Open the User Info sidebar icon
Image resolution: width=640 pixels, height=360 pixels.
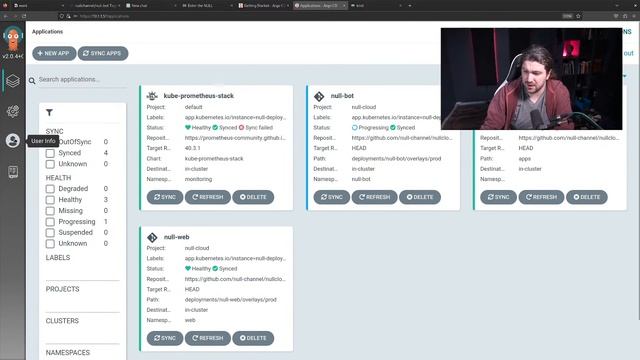[x=13, y=141]
